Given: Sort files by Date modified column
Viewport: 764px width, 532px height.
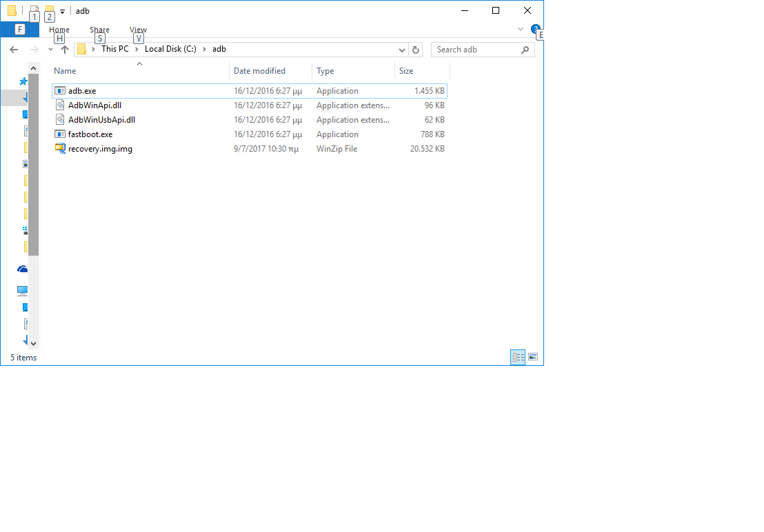Looking at the screenshot, I should (x=259, y=71).
